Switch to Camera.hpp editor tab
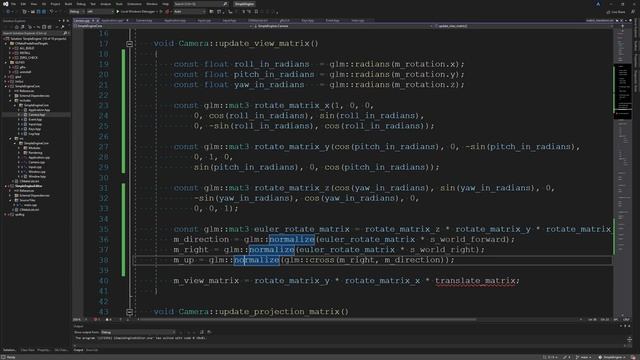The height and width of the screenshot is (360, 640). point(144,20)
